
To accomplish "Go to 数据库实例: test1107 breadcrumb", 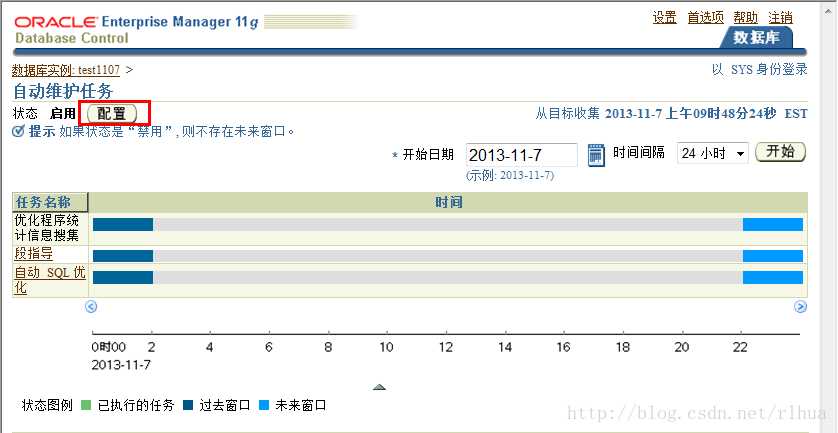I will click(66, 69).
